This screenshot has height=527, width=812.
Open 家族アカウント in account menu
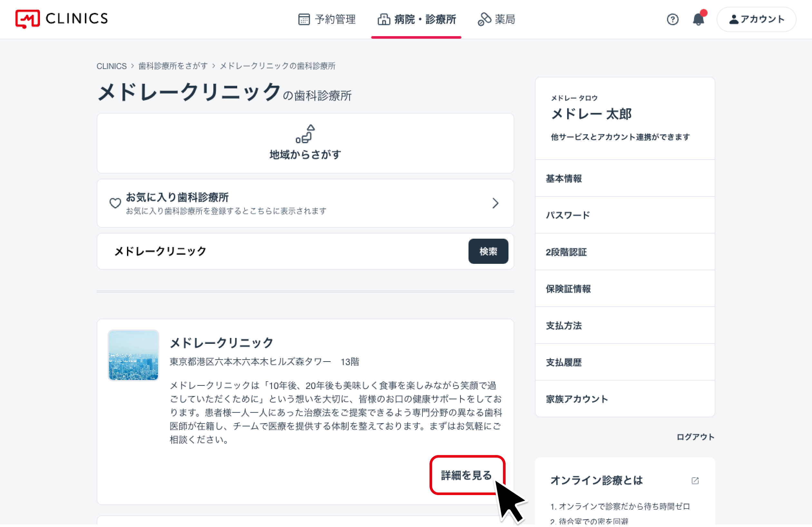coord(625,399)
